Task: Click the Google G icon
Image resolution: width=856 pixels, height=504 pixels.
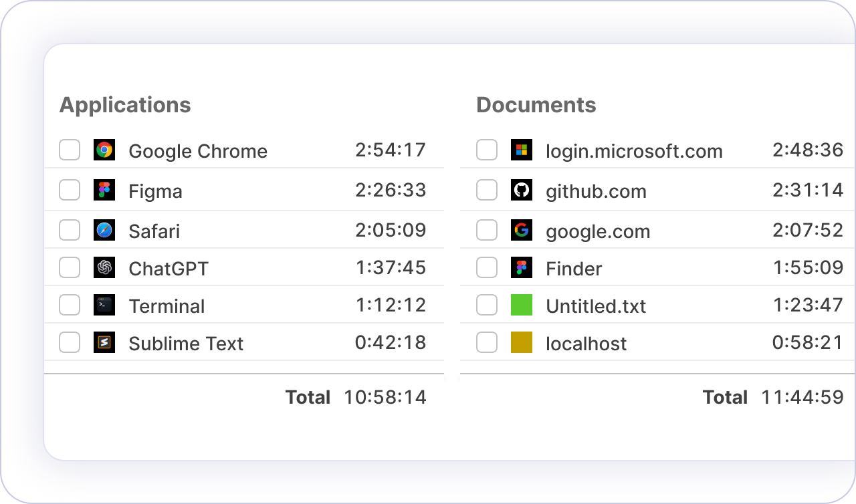Action: point(522,230)
